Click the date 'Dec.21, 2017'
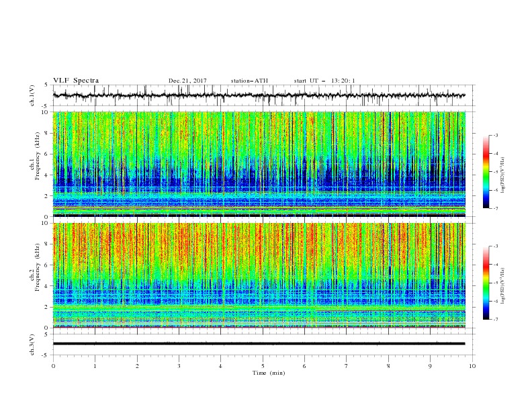 coord(187,81)
